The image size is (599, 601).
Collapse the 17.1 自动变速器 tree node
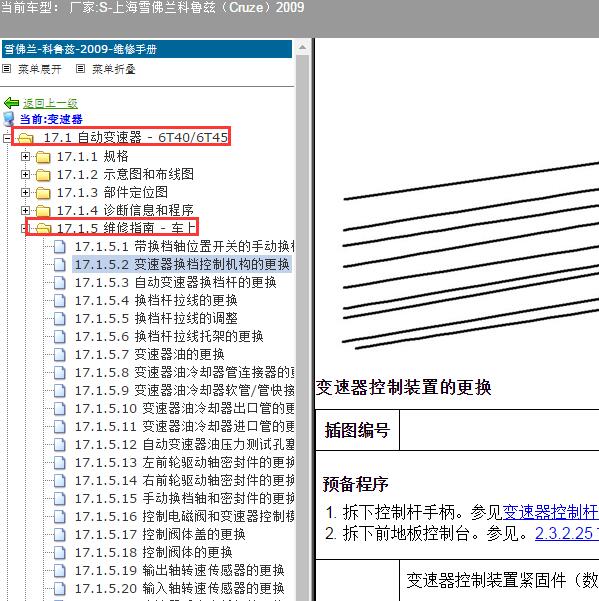(x=7, y=138)
